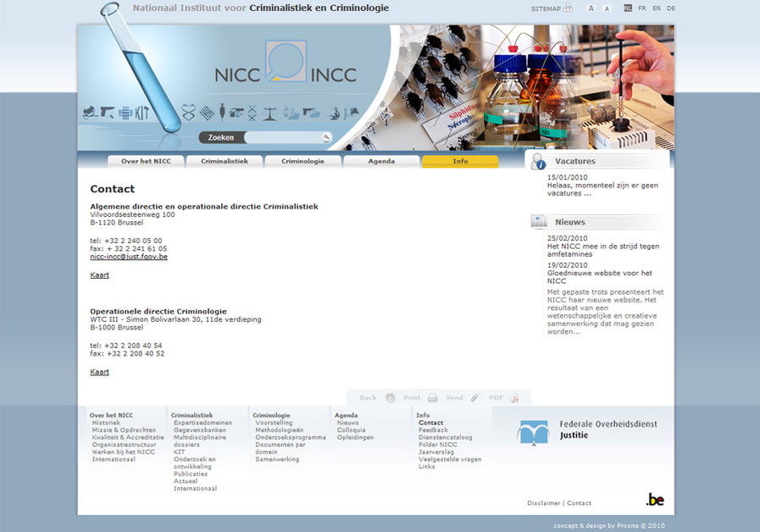760x532 pixels.
Task: Open Kwaliteit & Accreditatie footer link
Action: 128,437
